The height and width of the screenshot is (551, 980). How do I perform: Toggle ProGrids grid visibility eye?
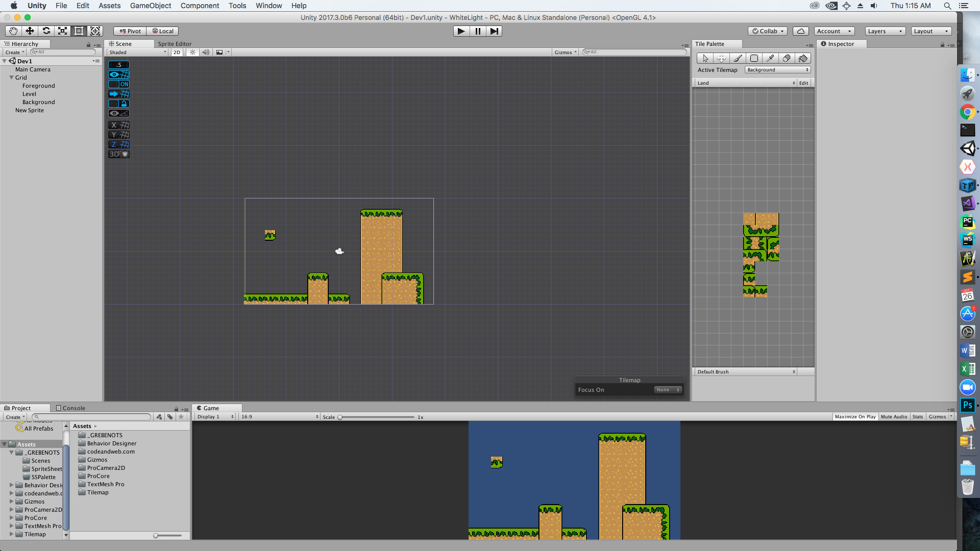[x=119, y=74]
